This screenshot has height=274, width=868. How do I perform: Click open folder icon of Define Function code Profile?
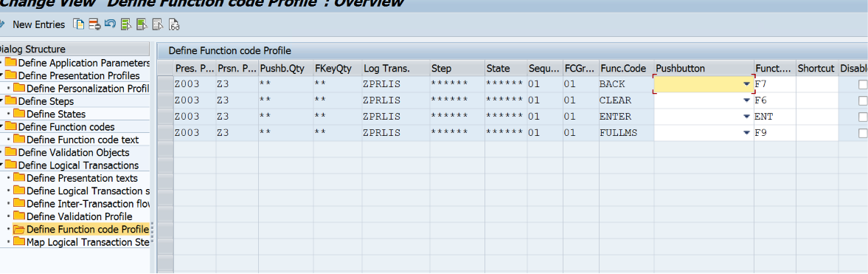[x=19, y=229]
